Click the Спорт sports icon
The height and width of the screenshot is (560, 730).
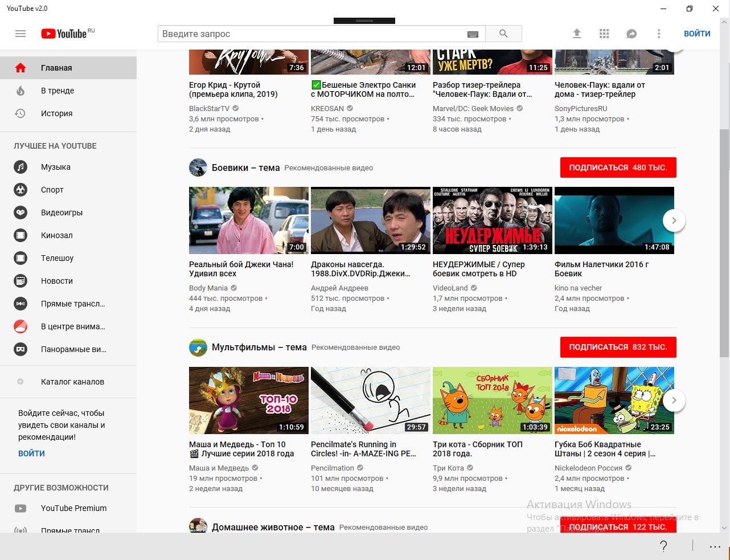click(x=20, y=190)
